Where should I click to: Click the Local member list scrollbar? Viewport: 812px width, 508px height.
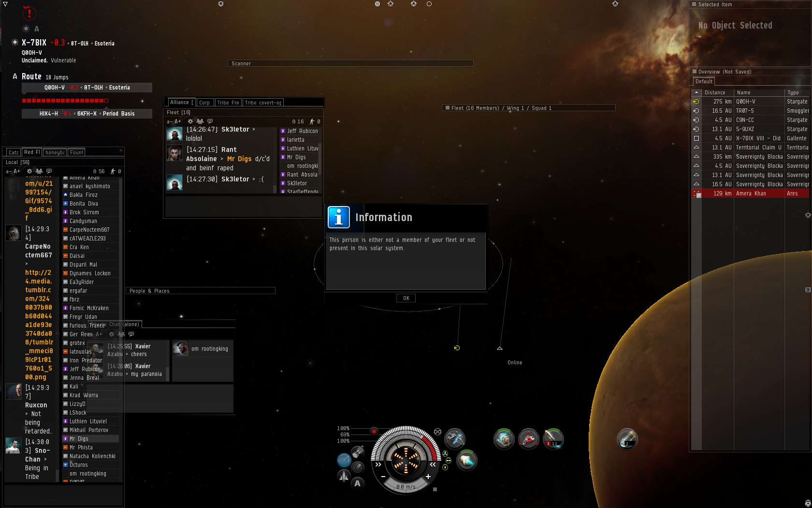pyautogui.click(x=120, y=329)
